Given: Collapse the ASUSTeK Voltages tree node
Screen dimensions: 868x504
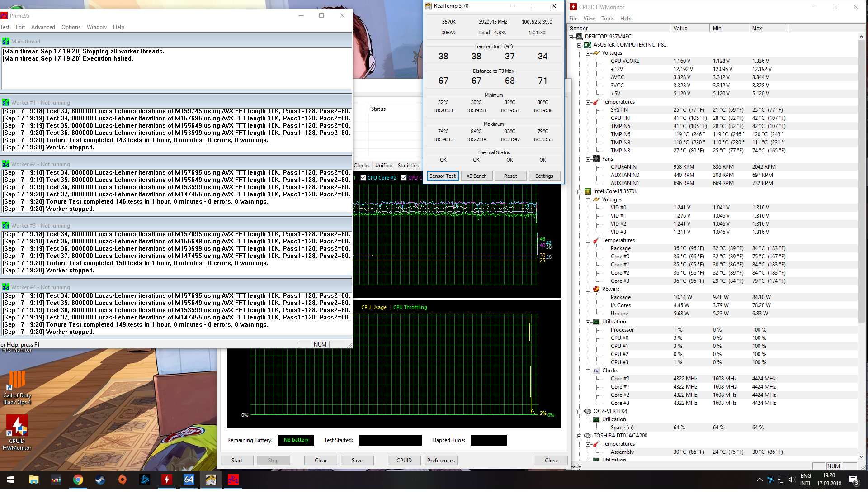Looking at the screenshot, I should (x=588, y=53).
